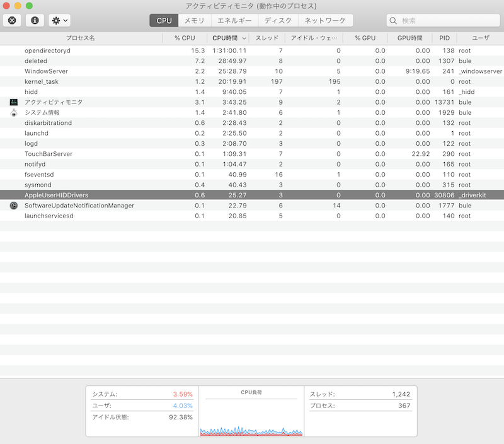This screenshot has width=504, height=444.
Task: Switch to the エネルギー tab
Action: point(234,21)
